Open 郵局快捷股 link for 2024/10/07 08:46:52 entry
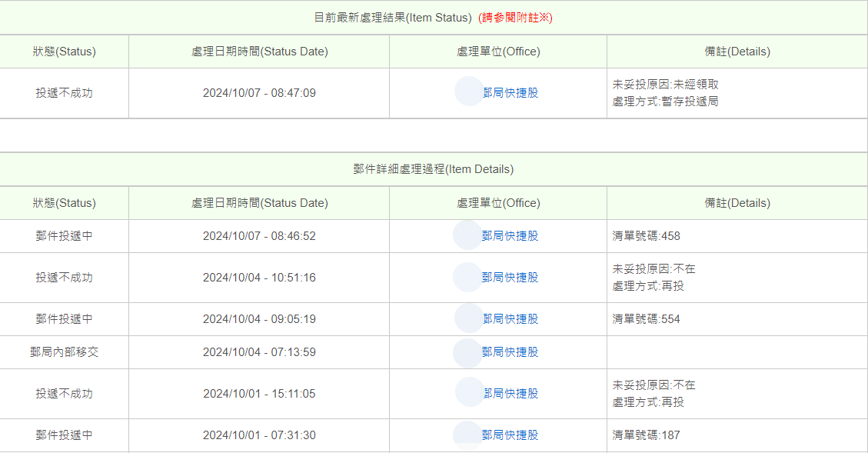This screenshot has width=868, height=453. tap(510, 236)
